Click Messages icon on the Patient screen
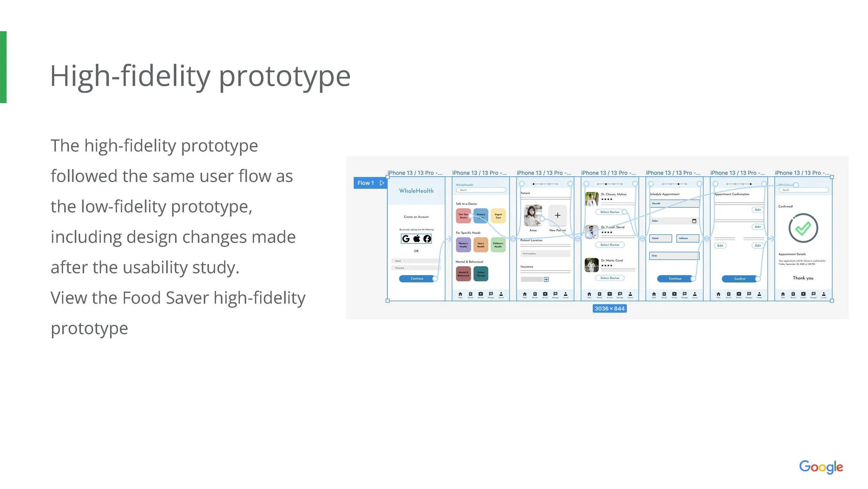Image resolution: width=868 pixels, height=489 pixels. pyautogui.click(x=556, y=294)
